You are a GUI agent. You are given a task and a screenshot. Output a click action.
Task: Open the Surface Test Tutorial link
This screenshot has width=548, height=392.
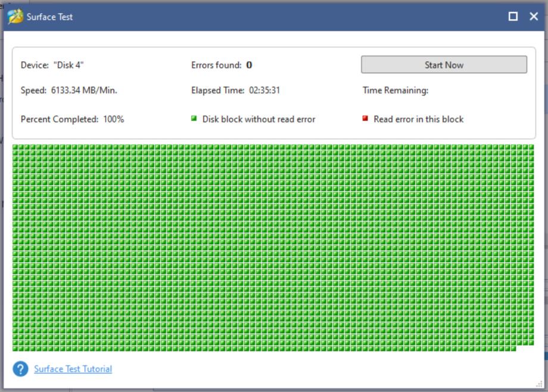pyautogui.click(x=73, y=369)
